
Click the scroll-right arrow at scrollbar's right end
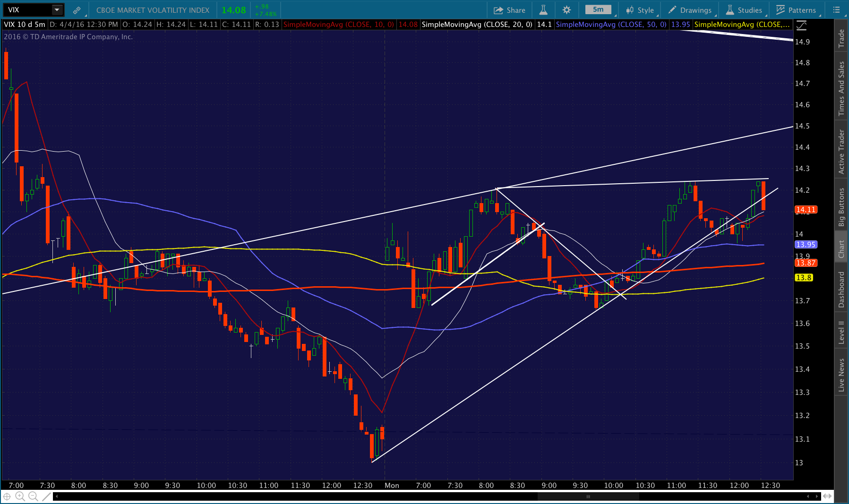point(817,496)
